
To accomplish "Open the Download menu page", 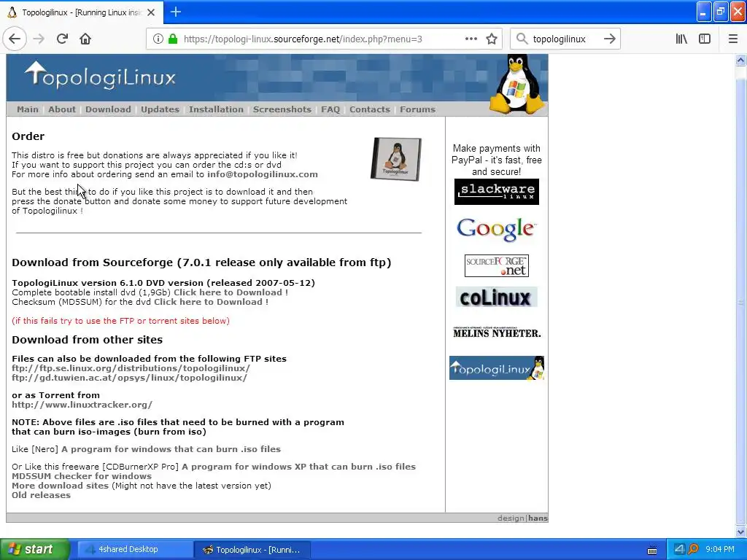I will pyautogui.click(x=108, y=109).
